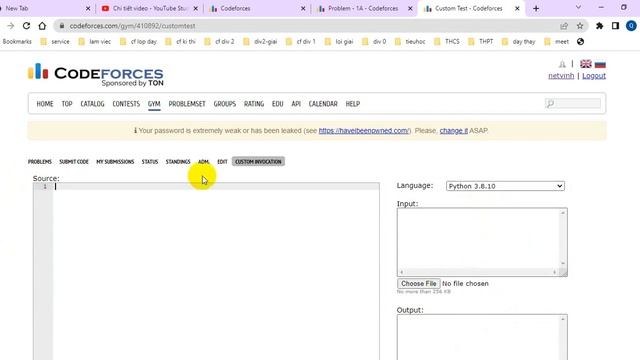This screenshot has height=360, width=640.
Task: Go to the STANDINGS contest tab
Action: pyautogui.click(x=178, y=162)
